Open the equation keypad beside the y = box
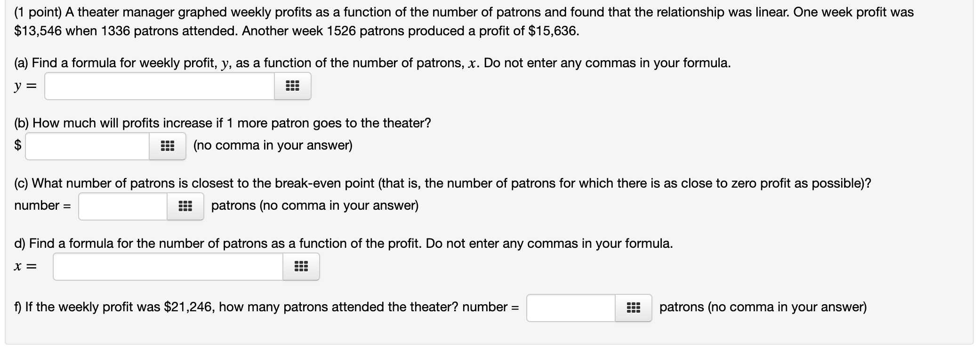 pyautogui.click(x=292, y=86)
